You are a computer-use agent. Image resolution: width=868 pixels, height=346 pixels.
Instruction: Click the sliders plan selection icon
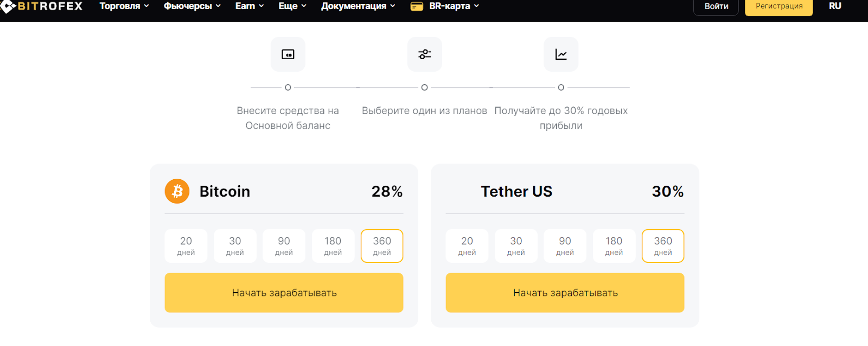pyautogui.click(x=425, y=54)
